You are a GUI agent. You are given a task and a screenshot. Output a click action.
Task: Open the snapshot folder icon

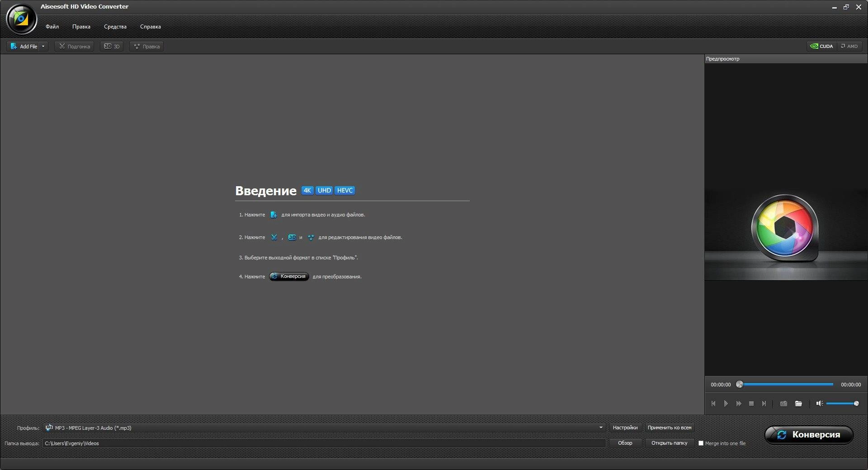coord(798,404)
